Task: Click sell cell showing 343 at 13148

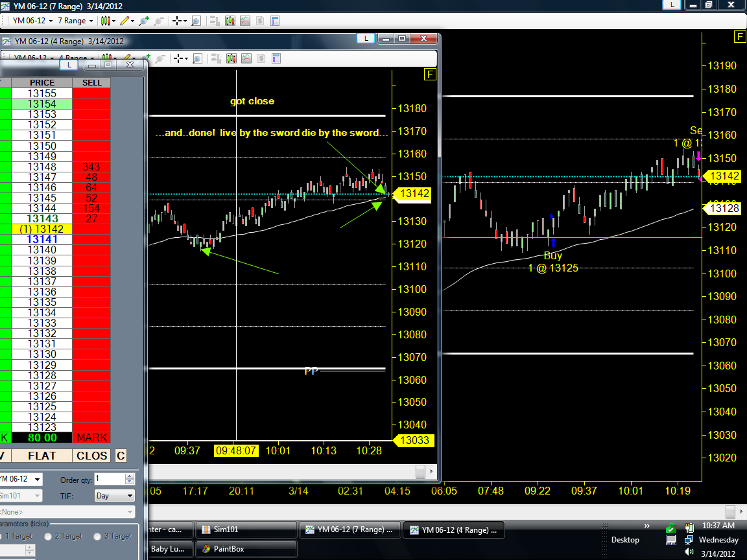Action: click(91, 167)
